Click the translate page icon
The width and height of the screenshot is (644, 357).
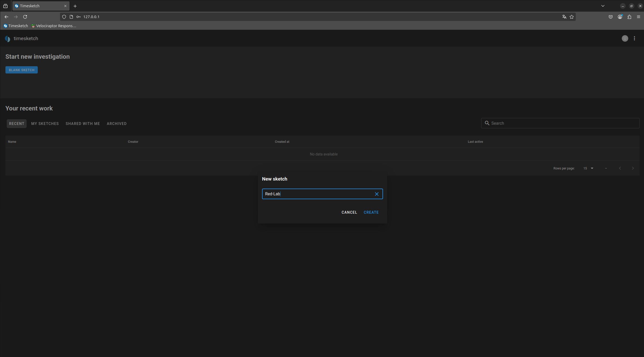point(564,17)
